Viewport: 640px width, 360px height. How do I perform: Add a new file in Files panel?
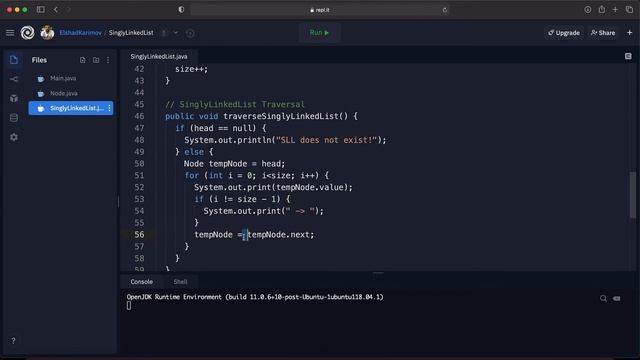pos(83,60)
